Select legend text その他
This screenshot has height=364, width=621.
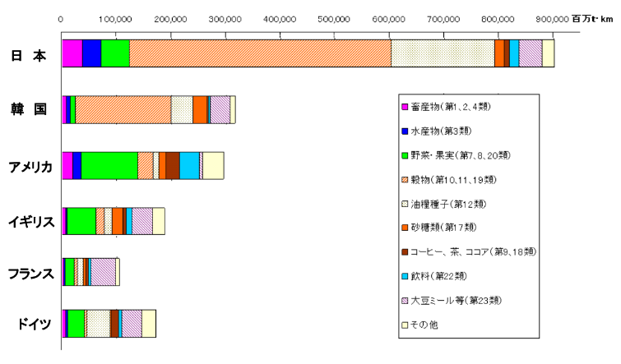pyautogui.click(x=424, y=325)
